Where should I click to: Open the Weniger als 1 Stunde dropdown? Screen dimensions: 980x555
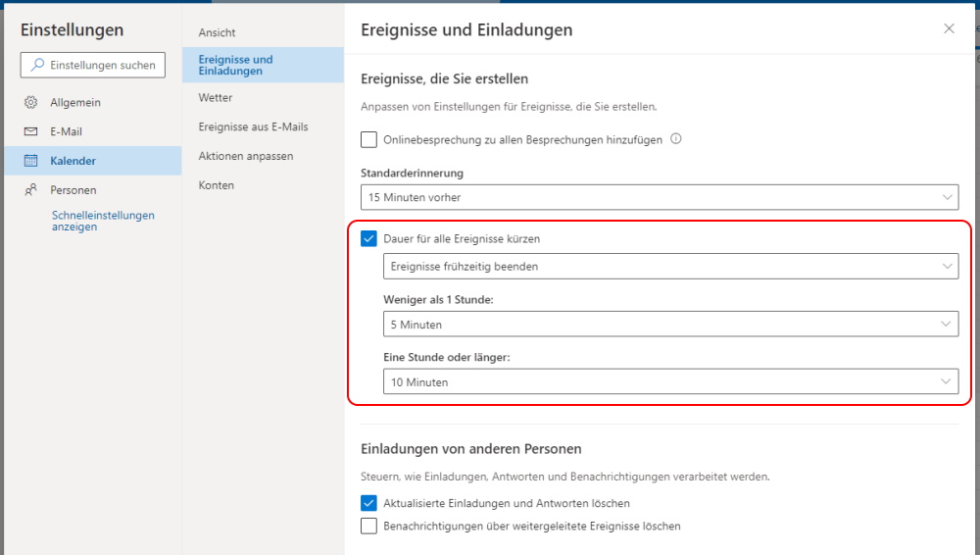(x=670, y=325)
